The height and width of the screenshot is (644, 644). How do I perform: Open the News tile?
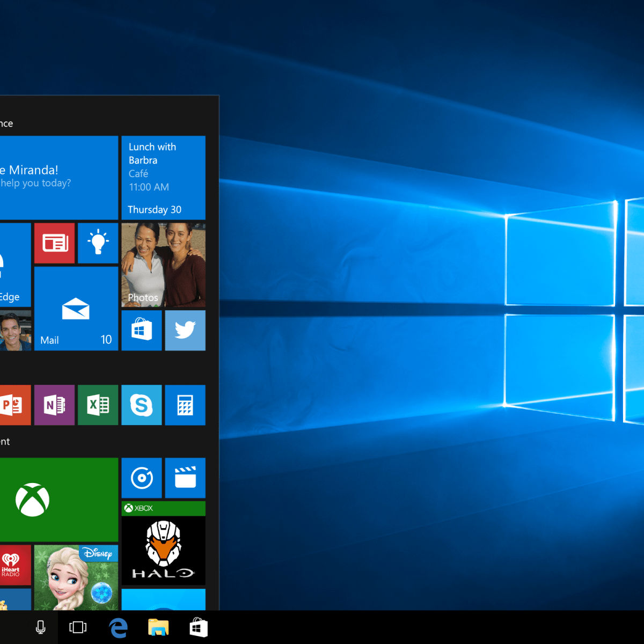[54, 243]
